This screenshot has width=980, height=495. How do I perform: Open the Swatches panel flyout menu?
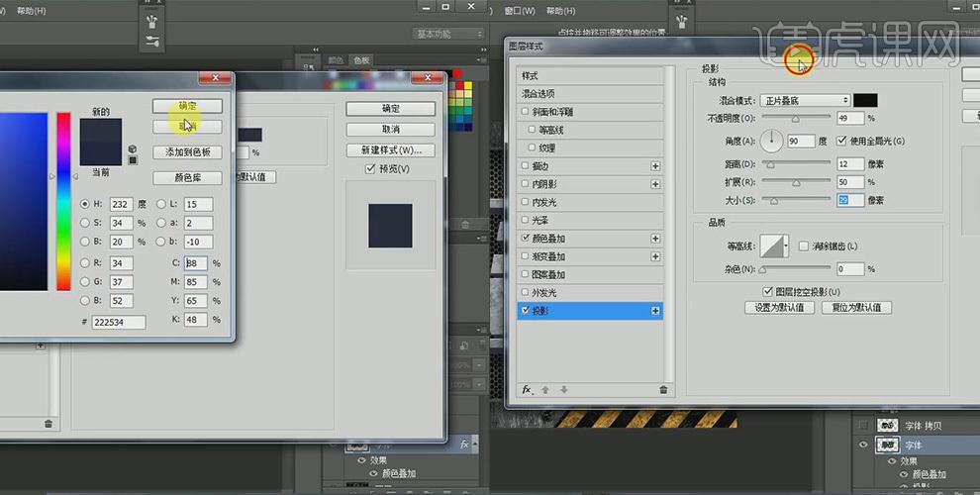(x=482, y=60)
